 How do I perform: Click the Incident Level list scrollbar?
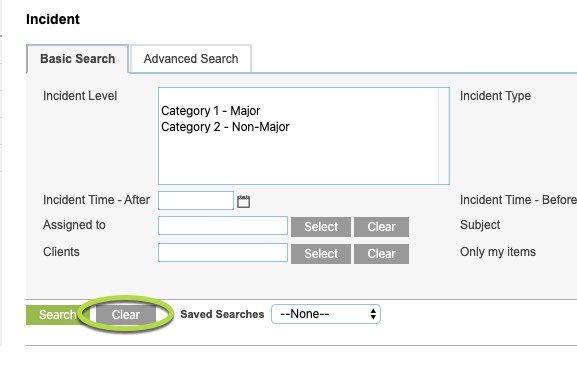(443, 136)
